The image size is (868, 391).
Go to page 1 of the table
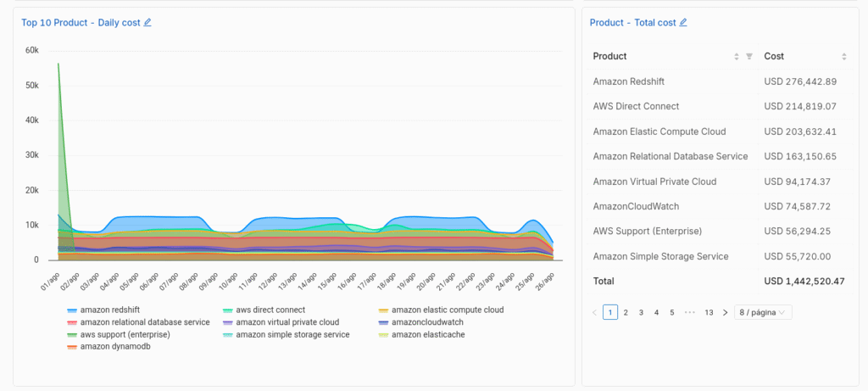[610, 312]
